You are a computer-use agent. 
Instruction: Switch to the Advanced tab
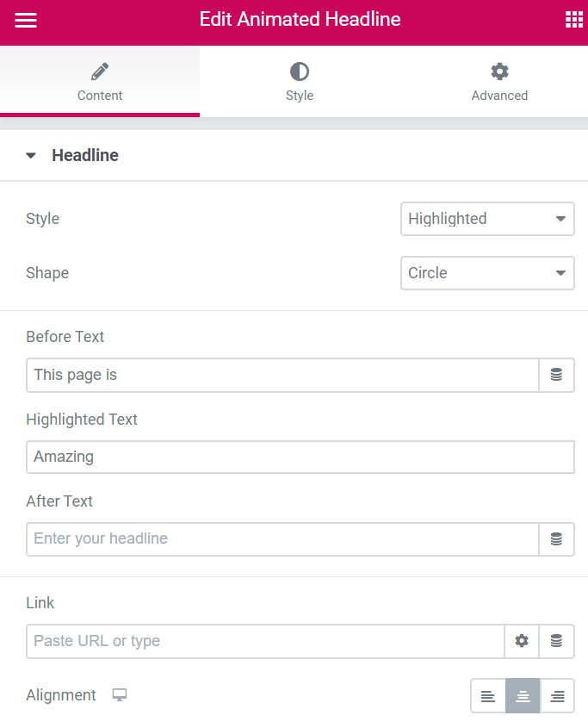[499, 82]
